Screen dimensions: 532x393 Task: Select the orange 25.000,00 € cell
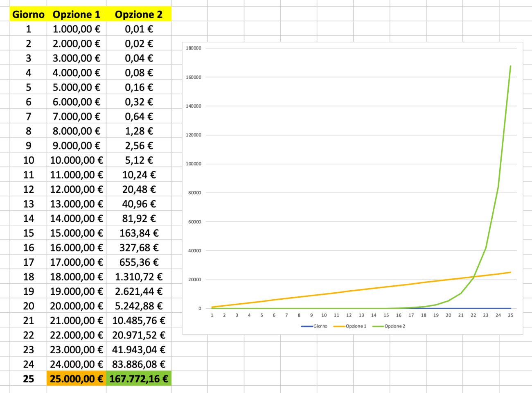click(x=77, y=379)
